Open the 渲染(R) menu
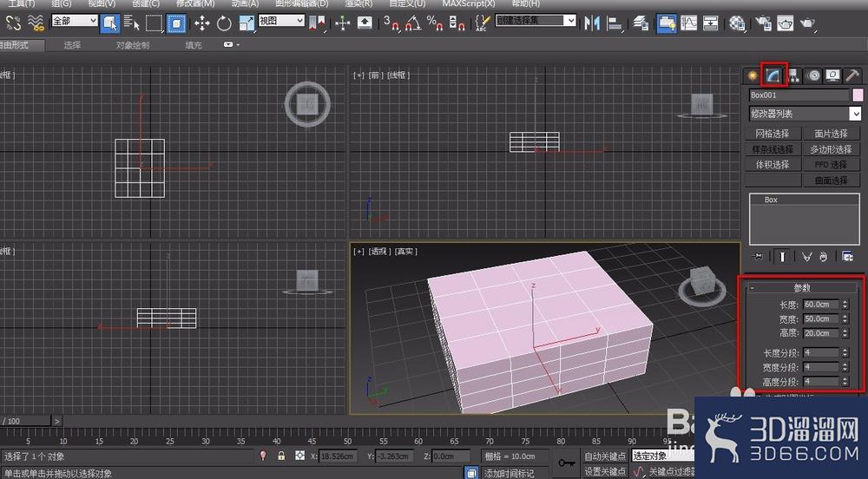The image size is (868, 479). coord(358,3)
